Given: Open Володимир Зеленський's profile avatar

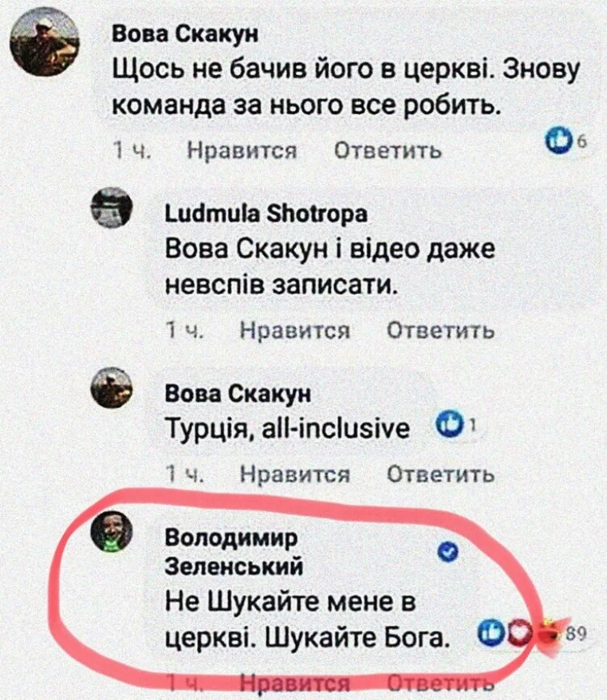Looking at the screenshot, I should pos(112,531).
